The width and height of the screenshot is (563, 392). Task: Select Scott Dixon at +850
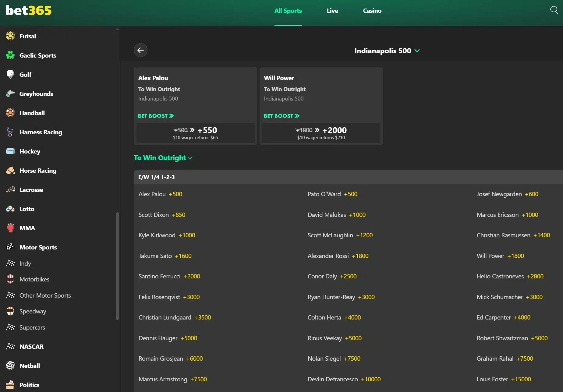162,215
